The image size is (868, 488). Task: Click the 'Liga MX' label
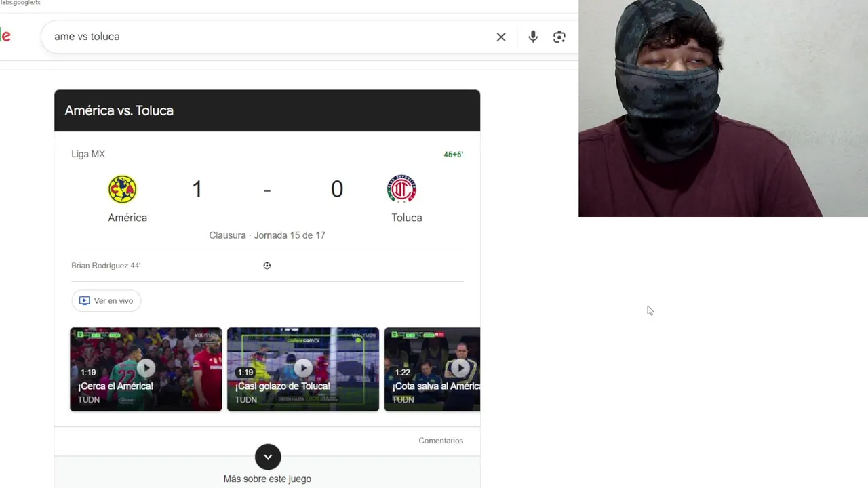88,154
